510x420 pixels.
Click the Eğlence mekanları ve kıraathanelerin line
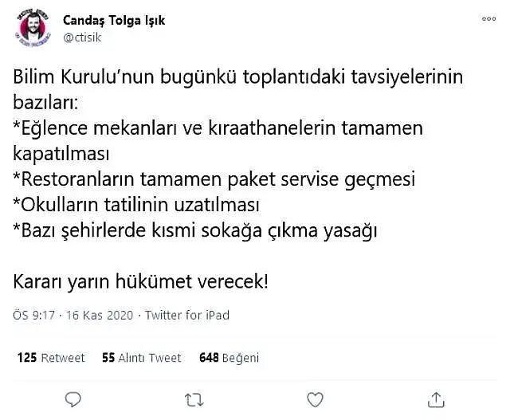click(x=218, y=128)
